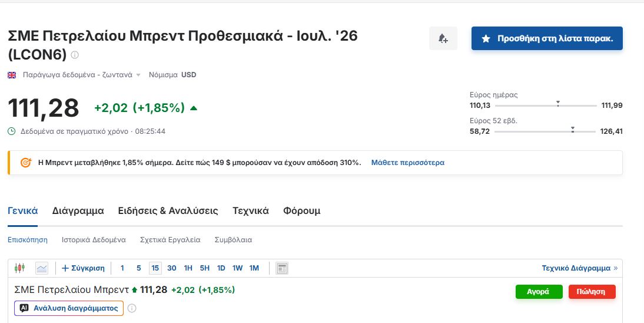Select the candlestick chart type icon
This screenshot has height=323, width=644.
tap(19, 268)
